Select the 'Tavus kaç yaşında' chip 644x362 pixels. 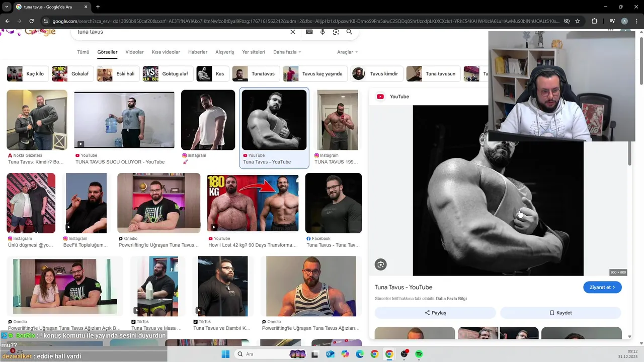(x=315, y=74)
